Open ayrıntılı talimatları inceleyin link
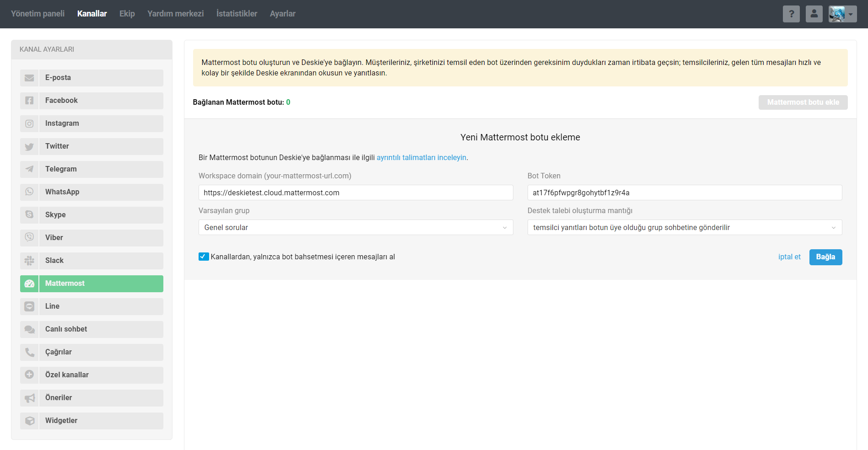Viewport: 868px width, 450px height. click(x=421, y=157)
